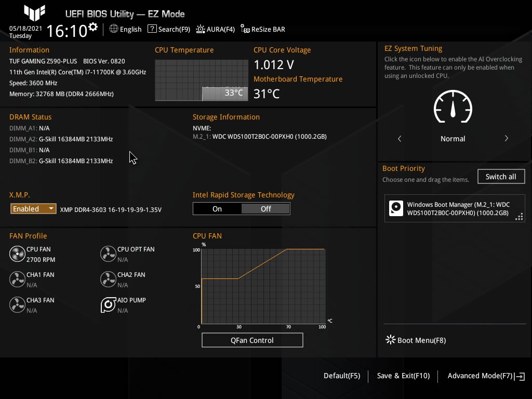Image resolution: width=532 pixels, height=399 pixels.
Task: Go to previous EZ tuning mode arrow
Action: 400,139
